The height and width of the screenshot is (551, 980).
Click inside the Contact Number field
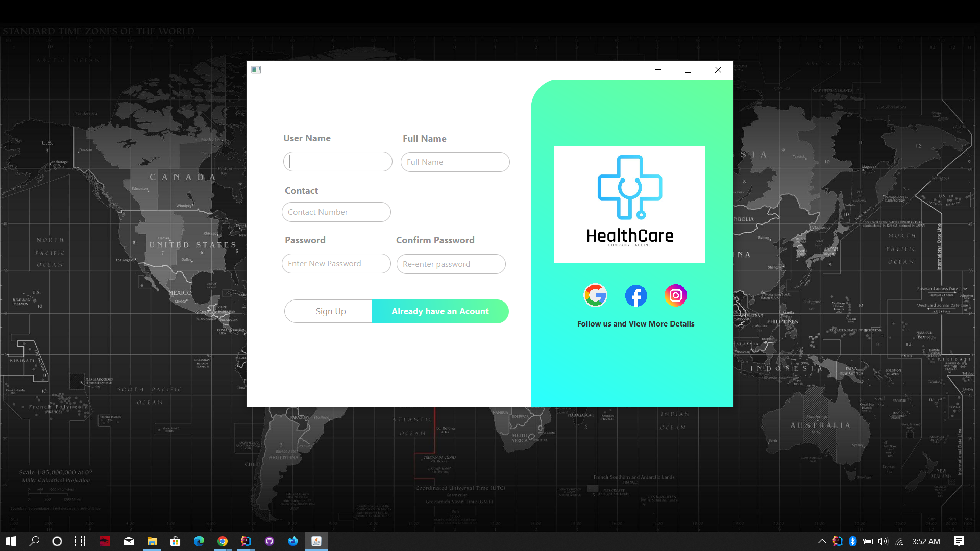336,212
